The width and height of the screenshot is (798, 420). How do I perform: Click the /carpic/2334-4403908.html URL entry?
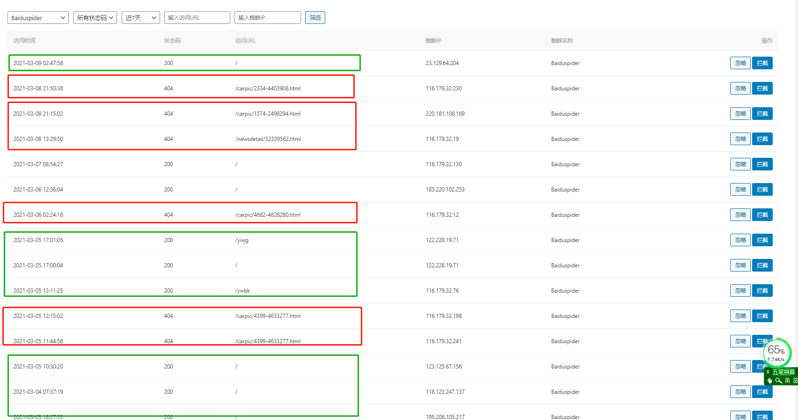coord(267,88)
